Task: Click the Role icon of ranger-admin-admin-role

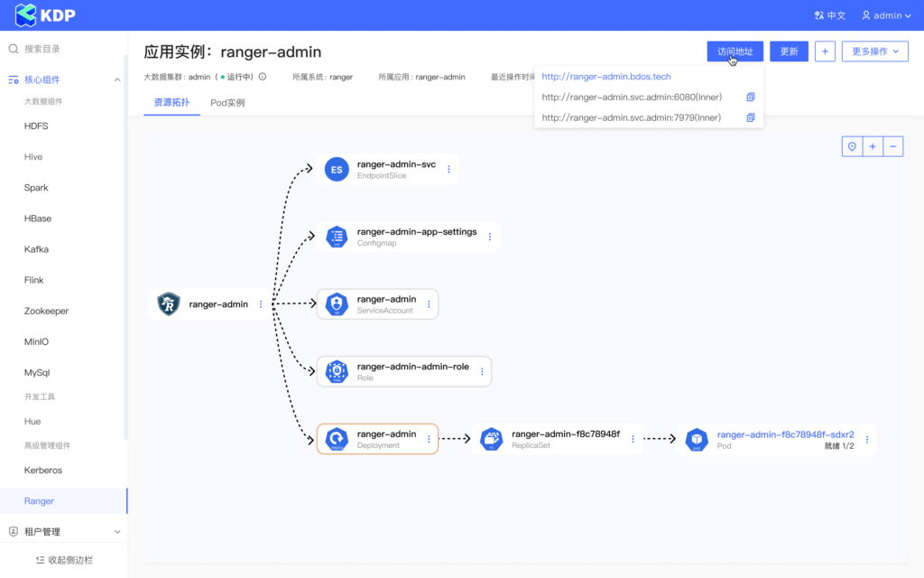Action: [337, 371]
